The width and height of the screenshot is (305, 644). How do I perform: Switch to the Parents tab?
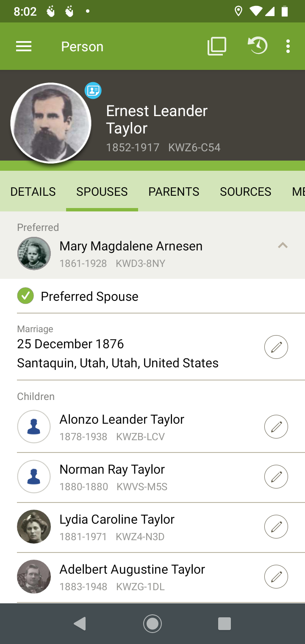pos(174,192)
